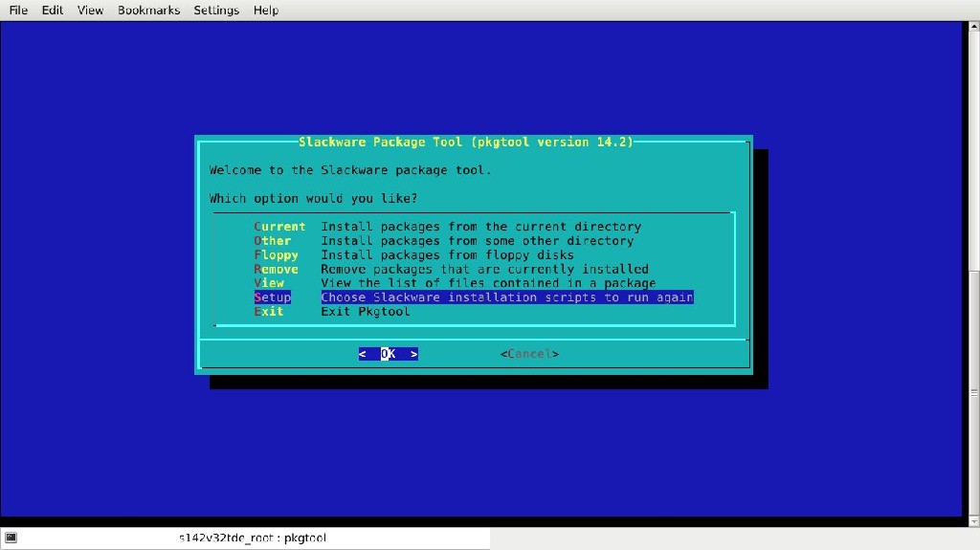Click 'Install packages from the current directory' description

coord(481,227)
